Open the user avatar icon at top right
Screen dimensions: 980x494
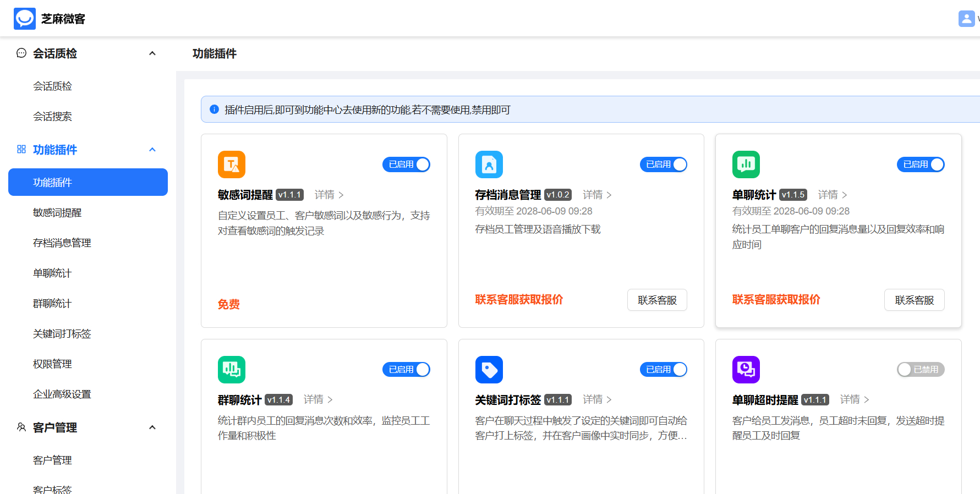tap(966, 19)
